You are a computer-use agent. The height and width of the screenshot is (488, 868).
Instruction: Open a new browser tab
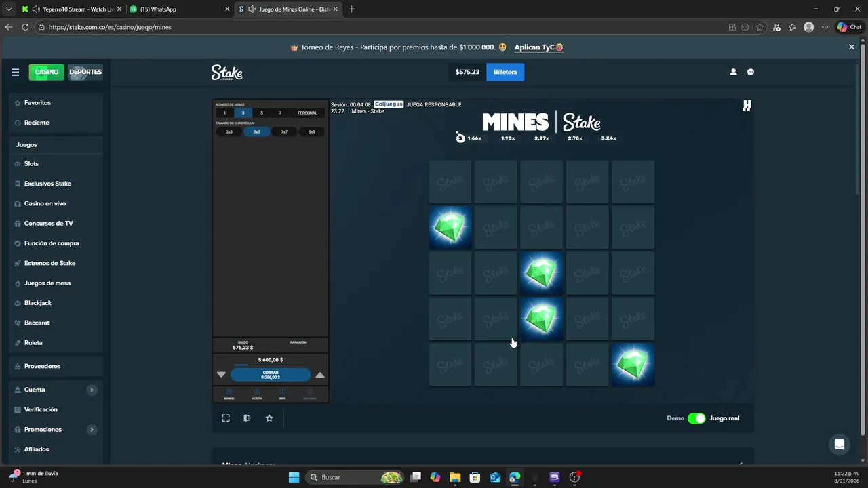(x=351, y=9)
